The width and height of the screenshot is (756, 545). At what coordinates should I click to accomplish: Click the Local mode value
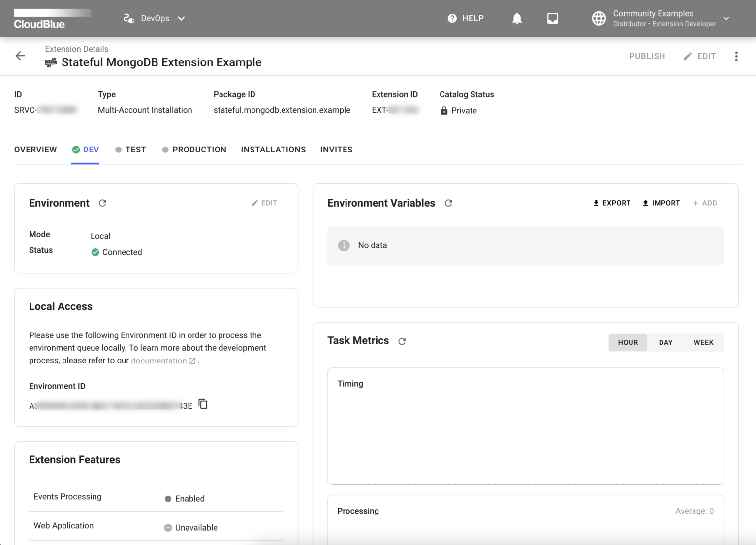point(100,236)
